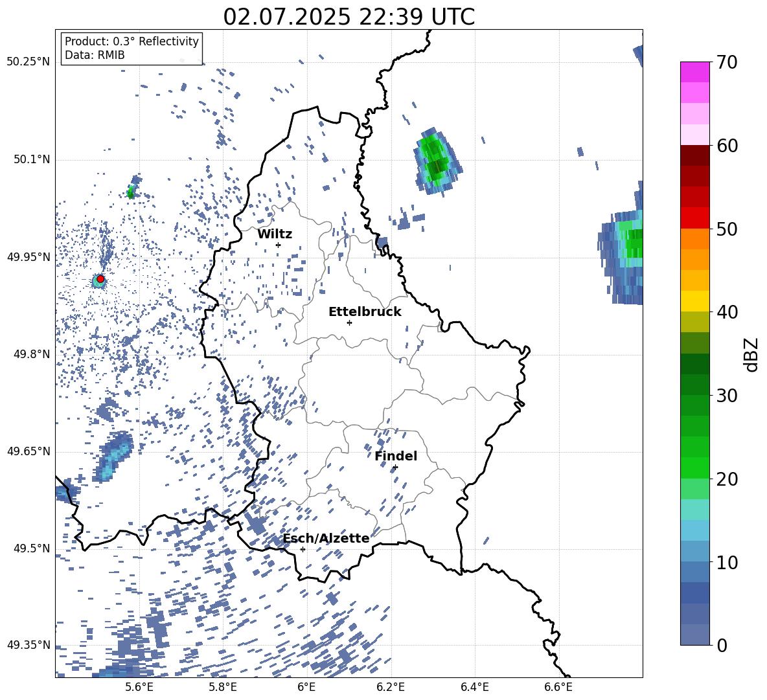Viewport: 767px width, 700px height.
Task: Click the slate blue swatch at 0 dBZ
Action: click(694, 635)
